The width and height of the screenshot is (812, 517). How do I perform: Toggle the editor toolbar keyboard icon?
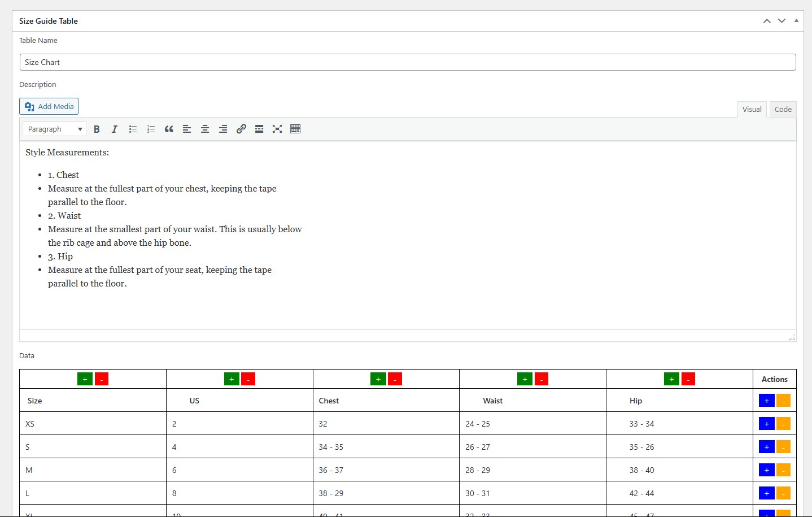(x=295, y=129)
